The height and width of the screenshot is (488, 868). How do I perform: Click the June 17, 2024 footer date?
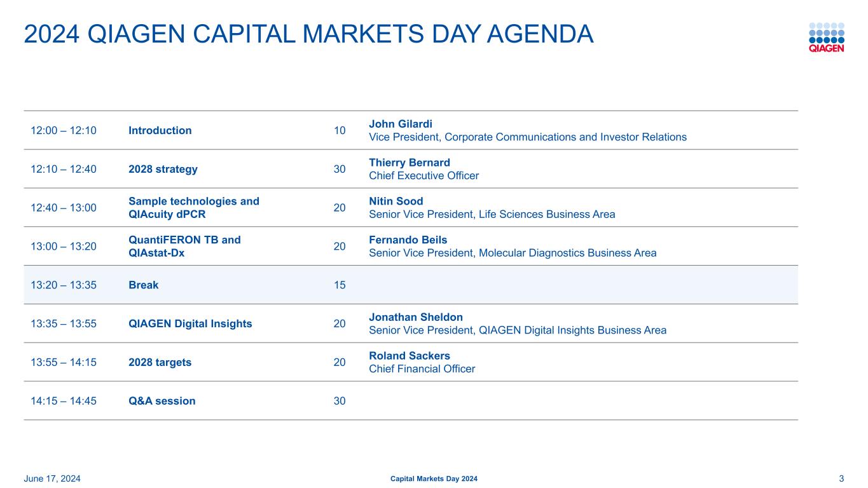(52, 478)
